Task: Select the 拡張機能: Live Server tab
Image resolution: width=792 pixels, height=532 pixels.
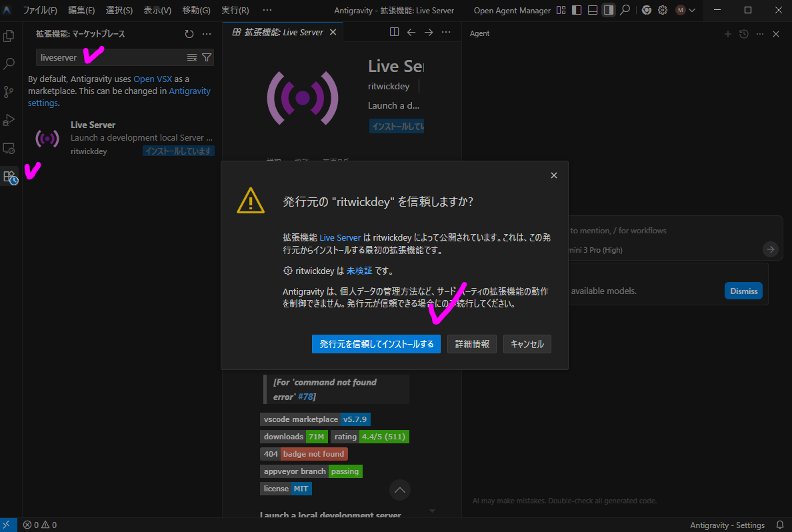Action: point(279,32)
